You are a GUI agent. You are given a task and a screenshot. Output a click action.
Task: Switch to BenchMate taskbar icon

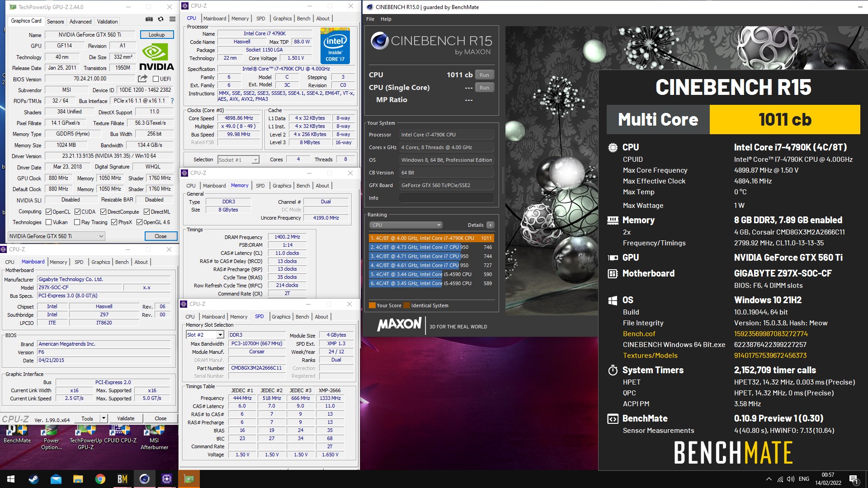pos(122,479)
